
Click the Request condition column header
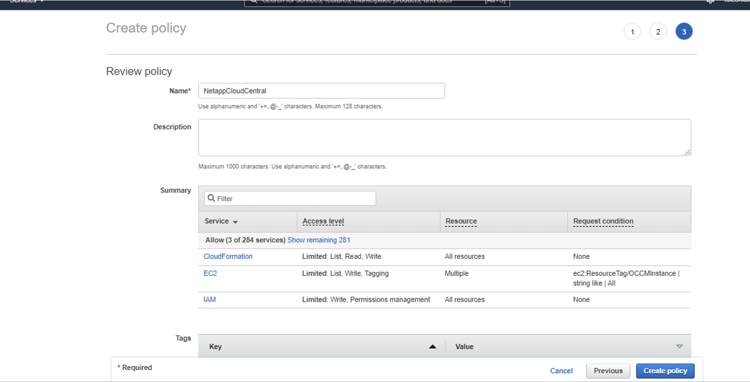(603, 221)
